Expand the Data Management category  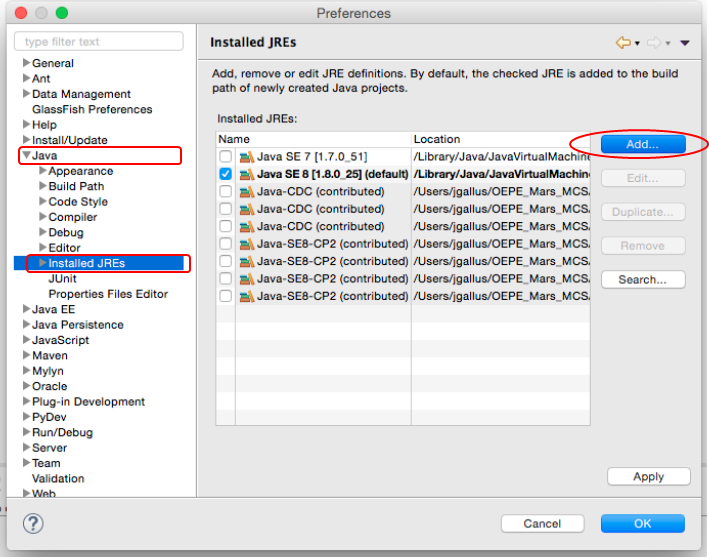pyautogui.click(x=26, y=94)
